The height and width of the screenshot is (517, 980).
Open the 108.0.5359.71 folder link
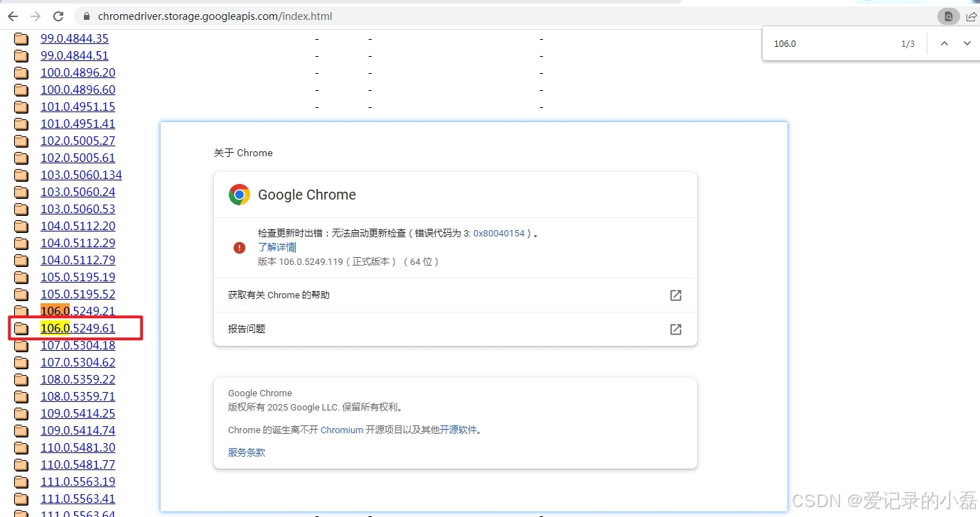click(x=77, y=396)
